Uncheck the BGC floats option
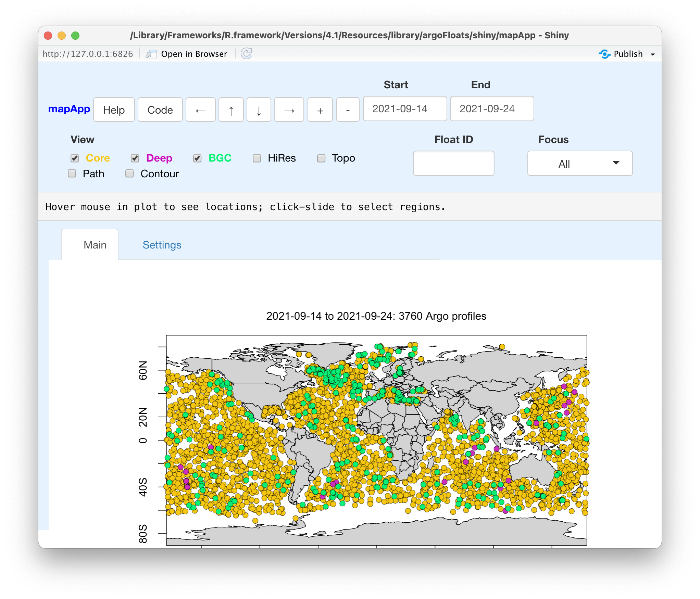The width and height of the screenshot is (700, 599). (x=197, y=158)
